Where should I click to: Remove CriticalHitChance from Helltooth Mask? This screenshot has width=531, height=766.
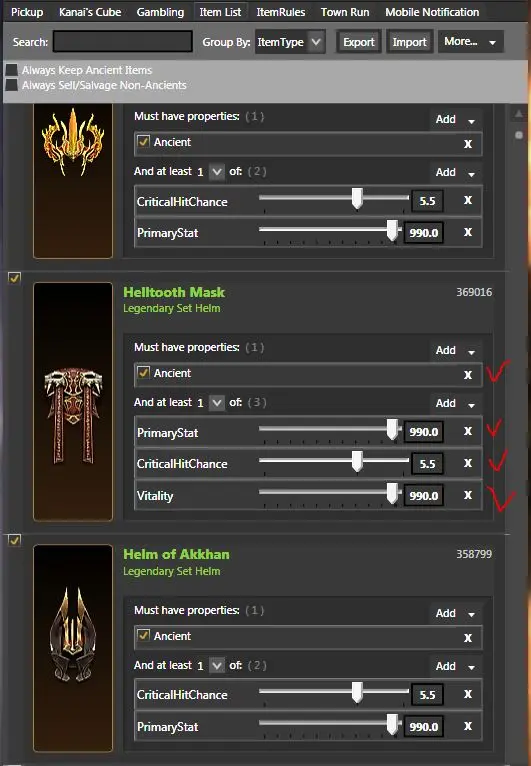point(467,463)
